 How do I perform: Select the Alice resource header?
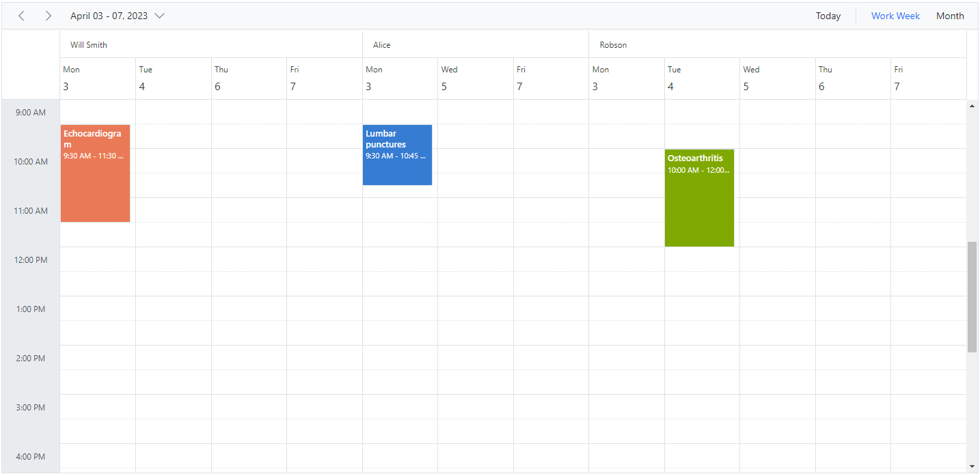click(x=476, y=44)
